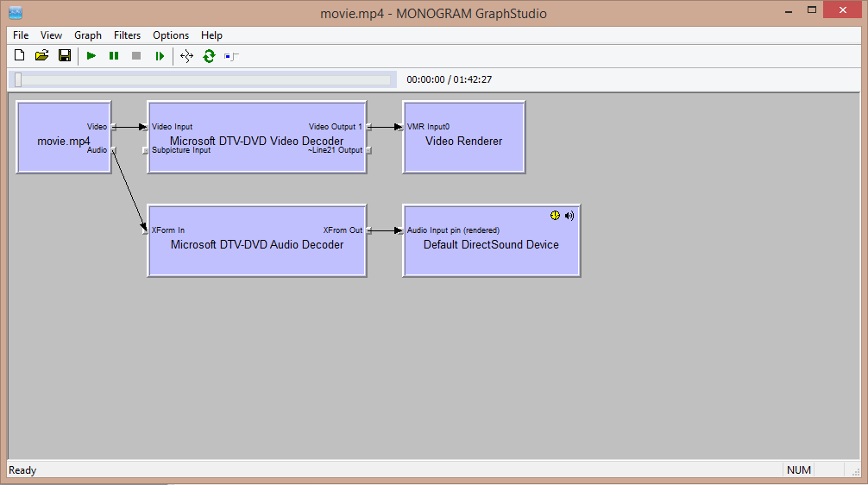Click the Video Output 1 pin

pos(368,127)
